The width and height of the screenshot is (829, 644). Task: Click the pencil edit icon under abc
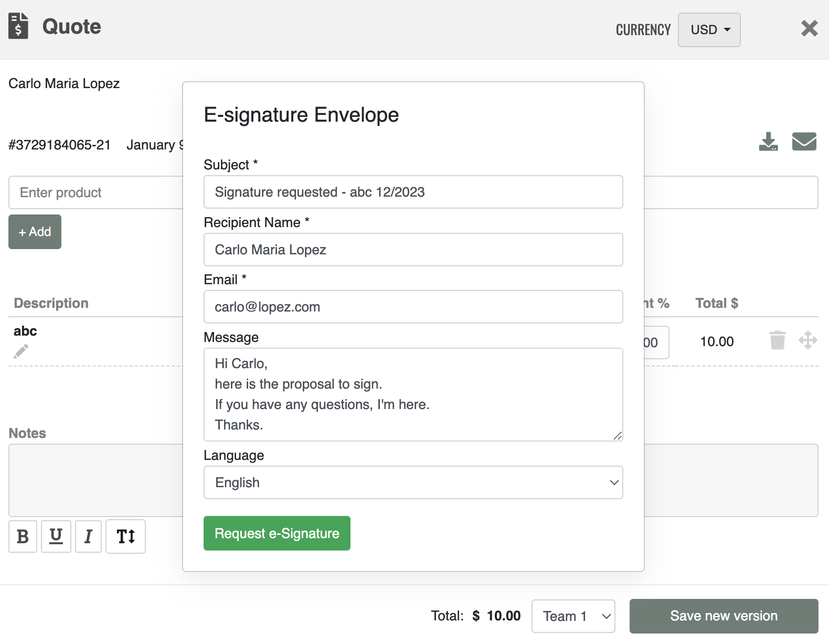(x=21, y=351)
